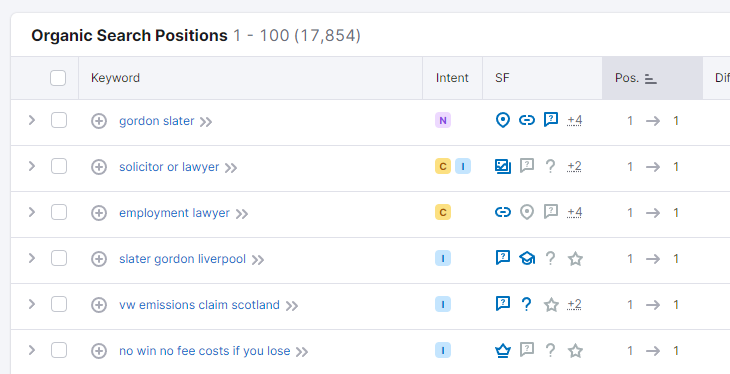Open +2 more SERP features for solicitor or lawyer
Screen dimensions: 730x374
575,166
